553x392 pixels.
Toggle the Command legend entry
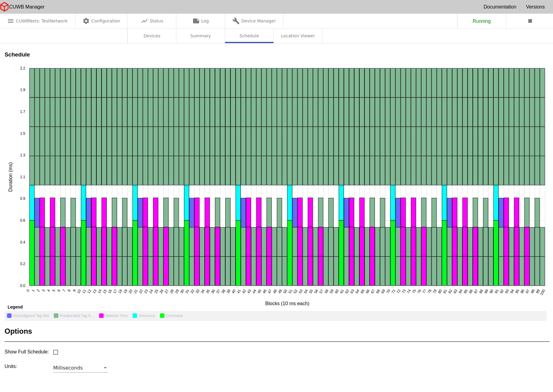tap(162, 316)
